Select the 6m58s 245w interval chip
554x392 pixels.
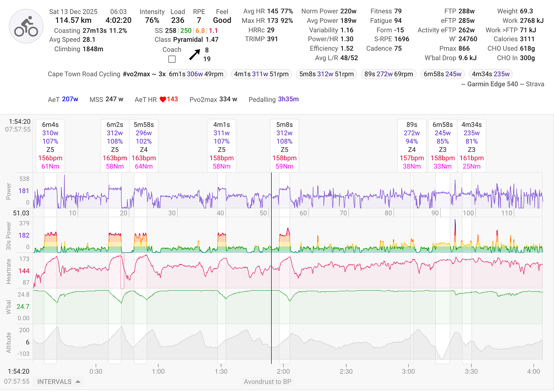pyautogui.click(x=443, y=74)
